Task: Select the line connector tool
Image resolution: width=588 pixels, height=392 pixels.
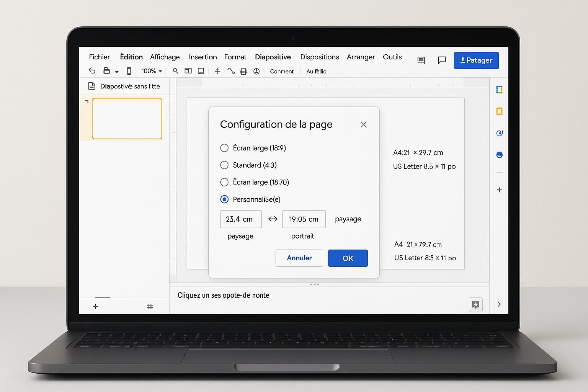Action: point(231,71)
